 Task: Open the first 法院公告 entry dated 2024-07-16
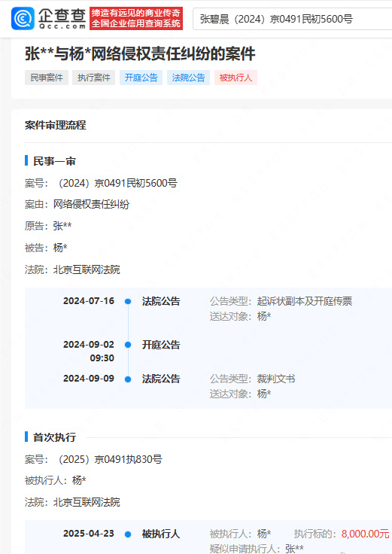pyautogui.click(x=161, y=301)
